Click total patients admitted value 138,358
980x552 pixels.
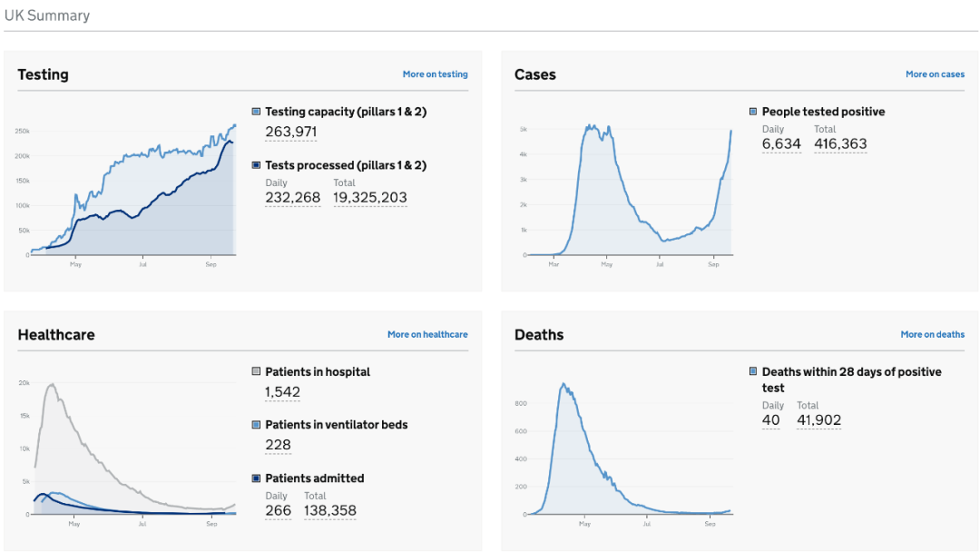pos(330,511)
